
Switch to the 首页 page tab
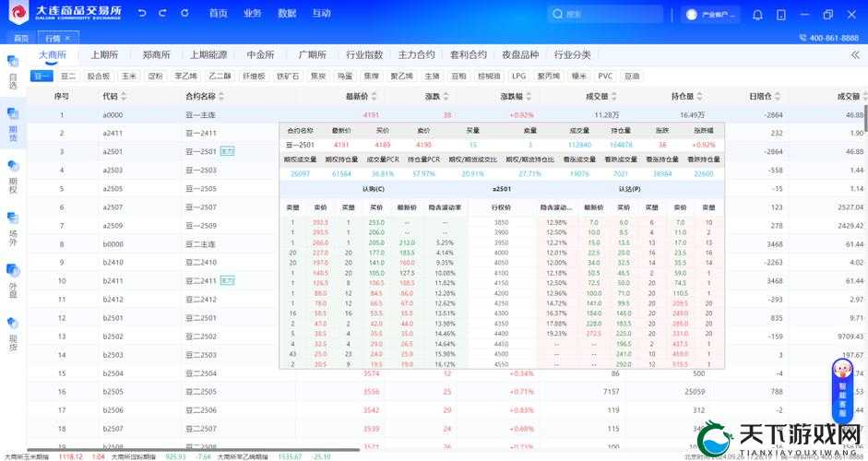click(x=21, y=38)
